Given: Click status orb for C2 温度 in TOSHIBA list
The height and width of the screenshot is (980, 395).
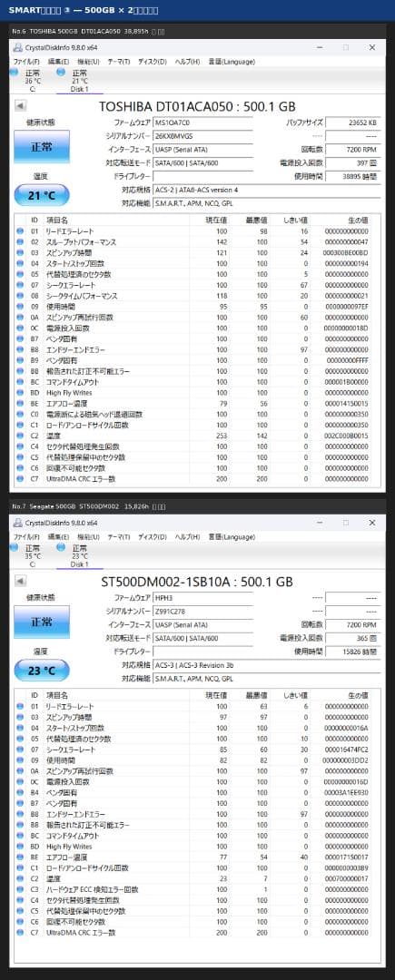Looking at the screenshot, I should tap(20, 436).
